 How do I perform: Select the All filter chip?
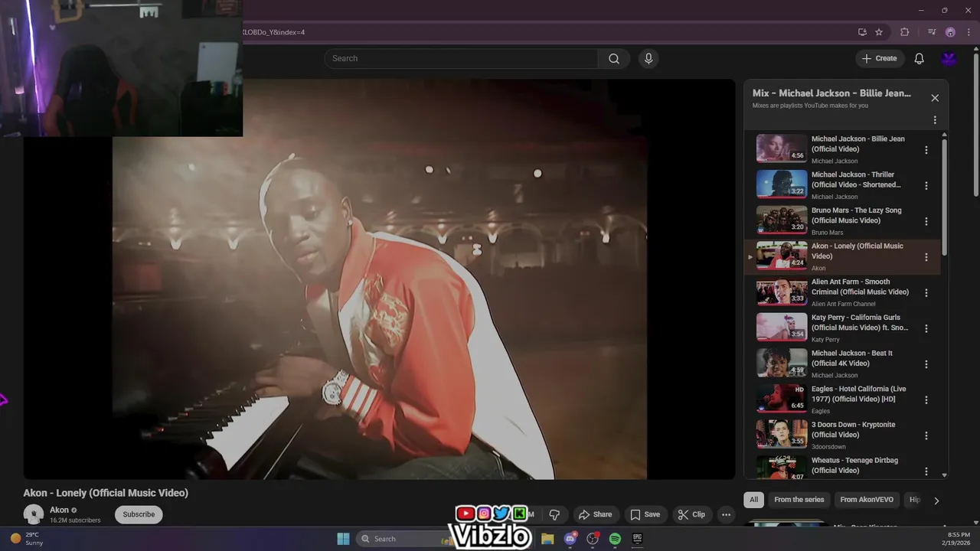click(753, 500)
